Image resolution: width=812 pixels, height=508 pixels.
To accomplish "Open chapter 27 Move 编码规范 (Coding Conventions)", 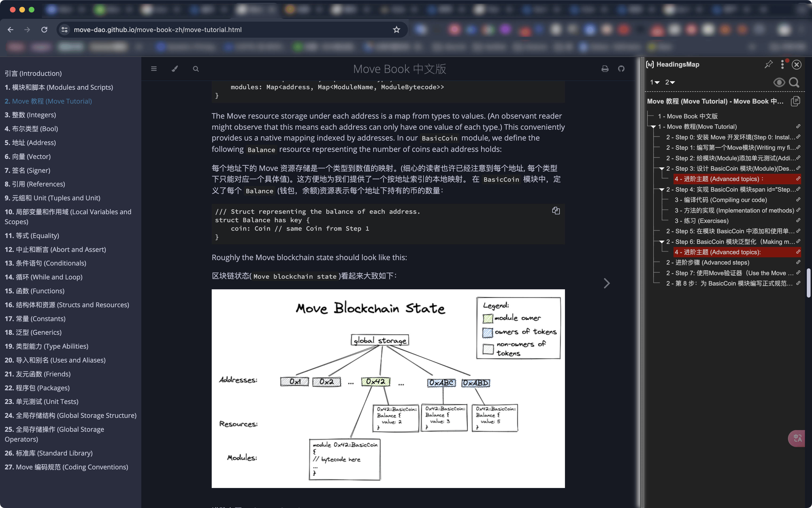I will click(x=67, y=467).
